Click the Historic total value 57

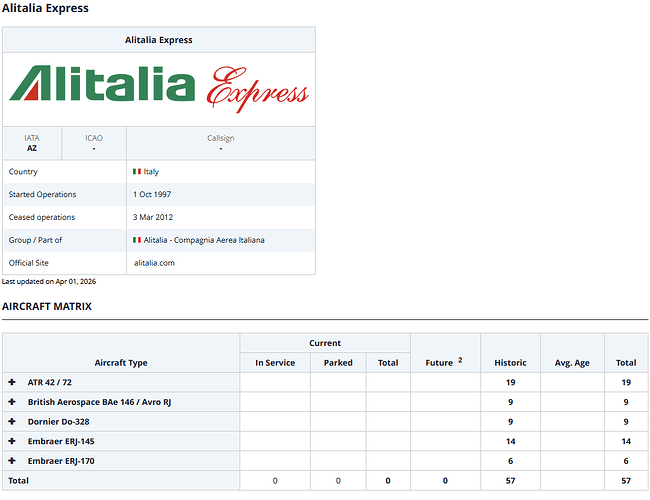[x=510, y=480]
